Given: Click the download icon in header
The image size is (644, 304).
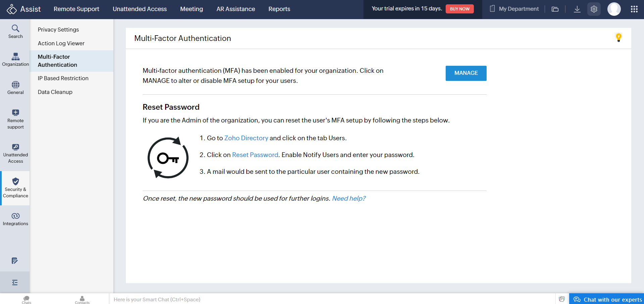Looking at the screenshot, I should [577, 9].
